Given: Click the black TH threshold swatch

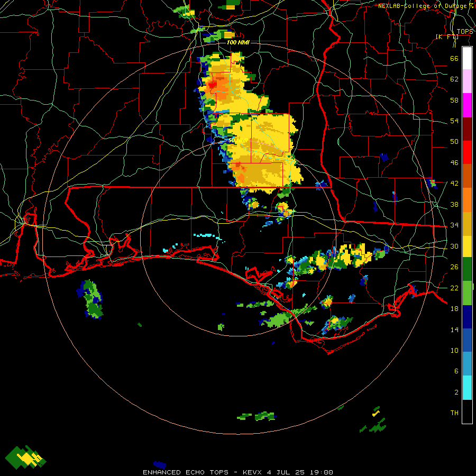Looking at the screenshot, I should pos(467,411).
